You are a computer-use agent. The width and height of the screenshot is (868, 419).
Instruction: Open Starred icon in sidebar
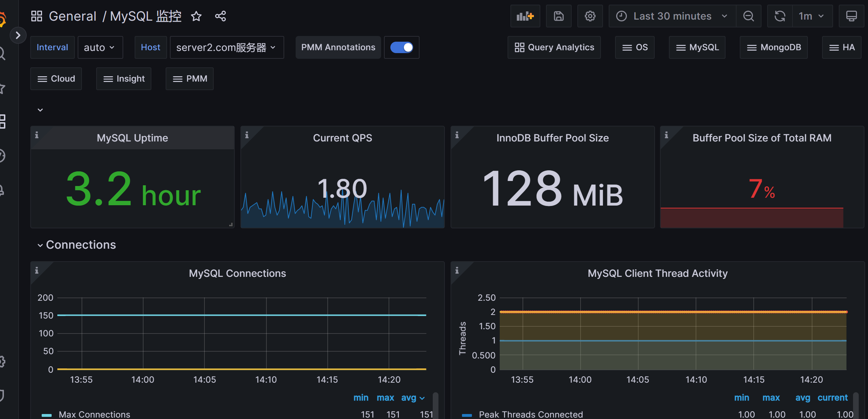(2, 88)
